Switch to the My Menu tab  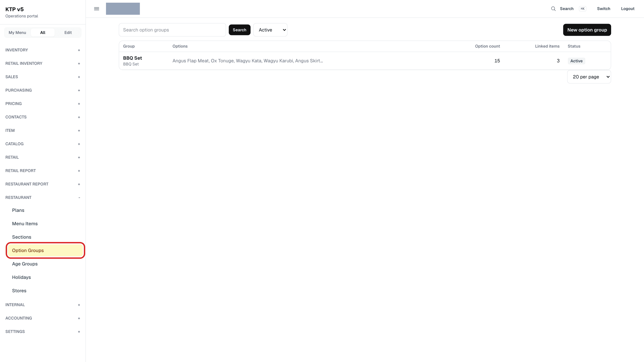(17, 33)
